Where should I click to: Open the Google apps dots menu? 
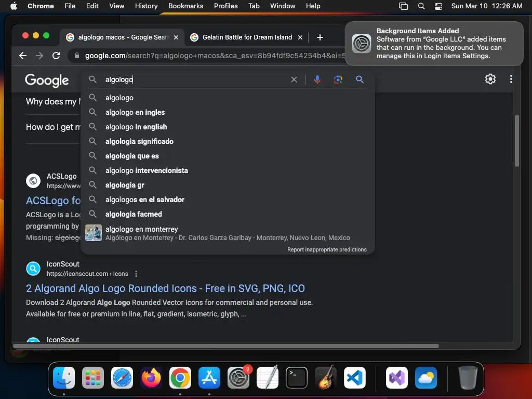tap(511, 79)
